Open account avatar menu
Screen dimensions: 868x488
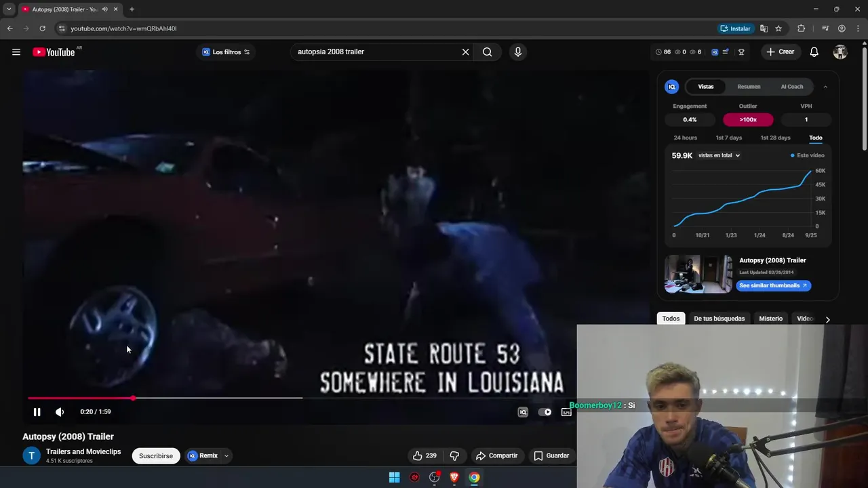tap(840, 52)
